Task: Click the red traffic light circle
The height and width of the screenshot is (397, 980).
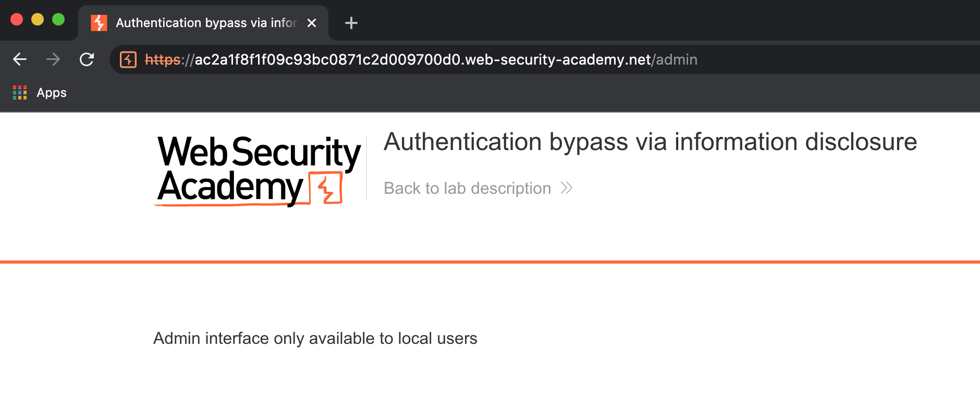Action: click(x=17, y=19)
